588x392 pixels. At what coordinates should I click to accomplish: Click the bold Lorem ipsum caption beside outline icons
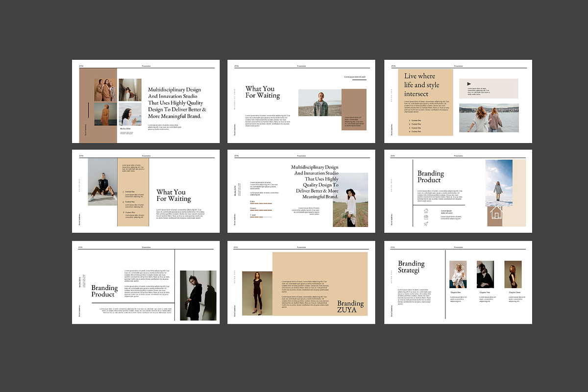click(446, 212)
